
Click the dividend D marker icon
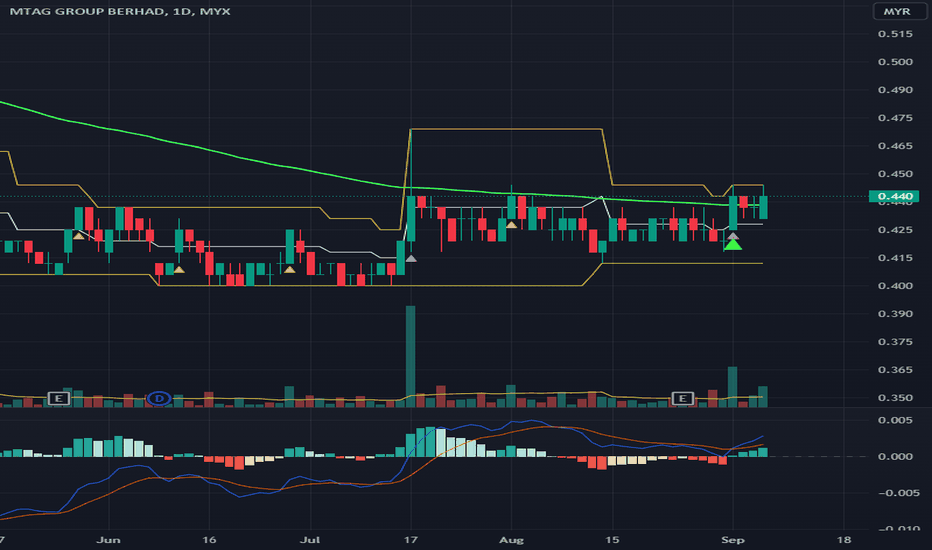tap(159, 398)
